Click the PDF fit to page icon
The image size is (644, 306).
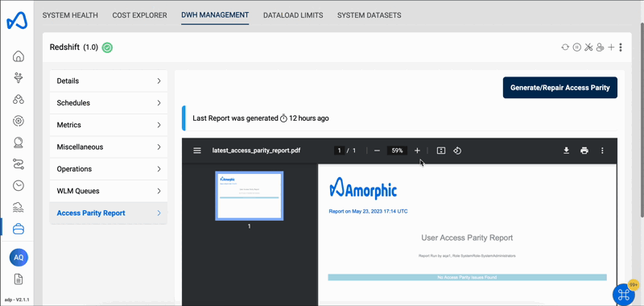point(441,151)
